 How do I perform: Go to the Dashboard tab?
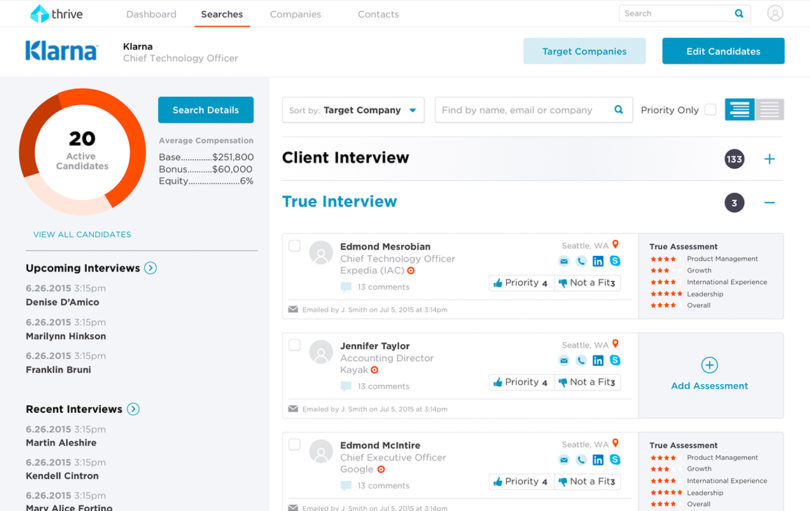click(x=151, y=14)
